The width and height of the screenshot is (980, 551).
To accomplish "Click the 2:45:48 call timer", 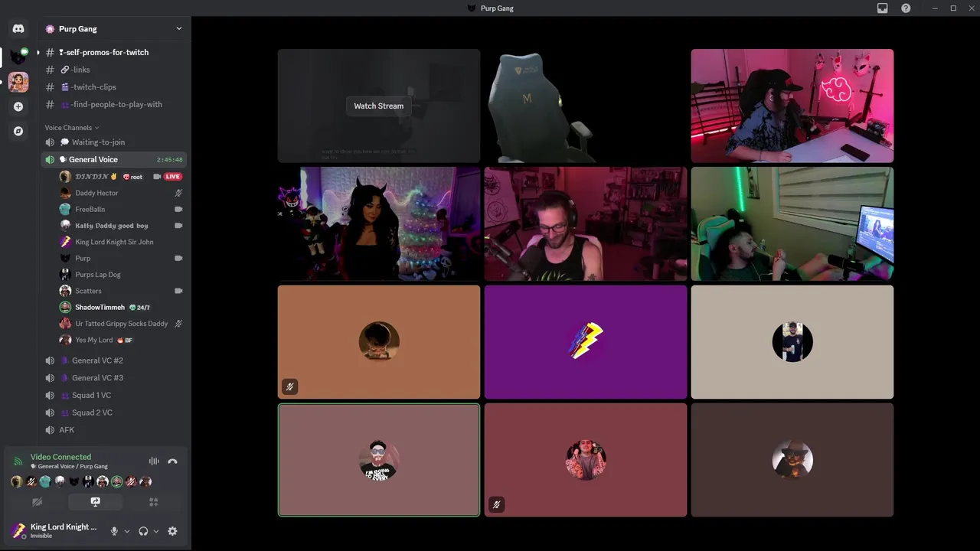I will 170,160.
